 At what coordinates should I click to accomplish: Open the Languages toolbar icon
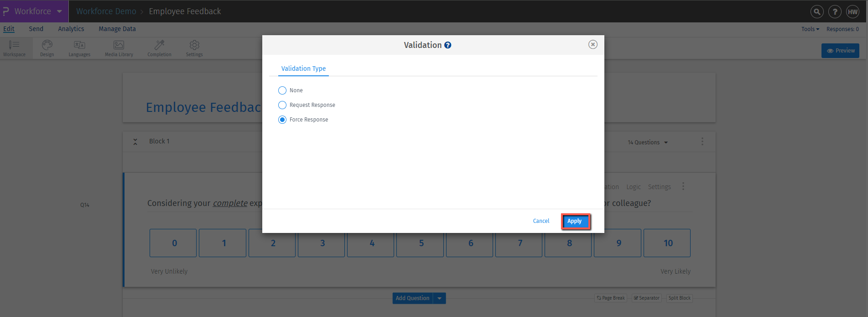tap(79, 45)
